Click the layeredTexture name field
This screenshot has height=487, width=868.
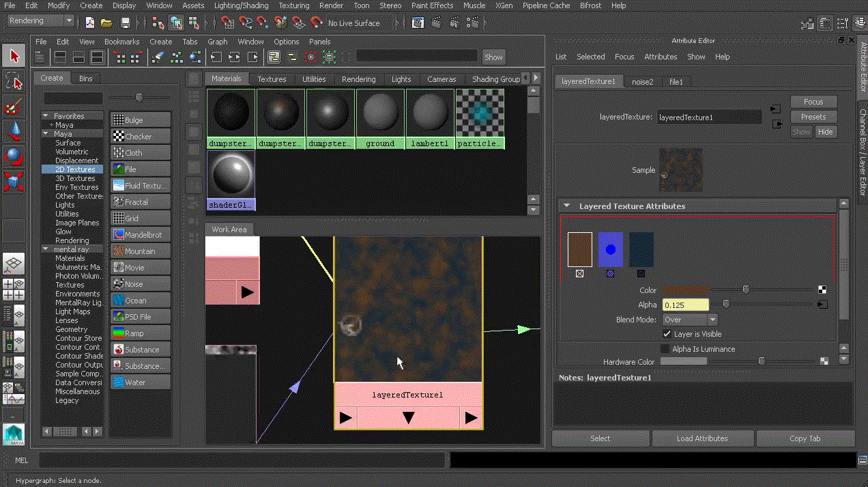(709, 117)
